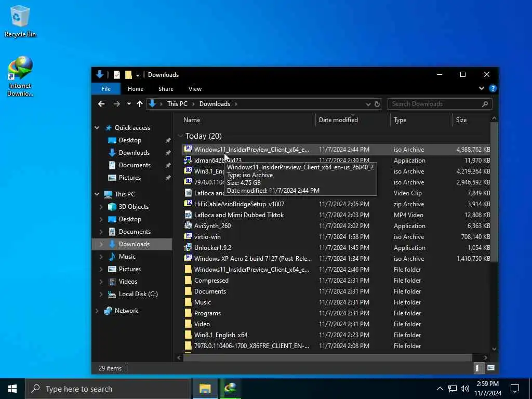Image resolution: width=532 pixels, height=399 pixels.
Task: Switch to Large icons view in the status bar
Action: coord(490,368)
